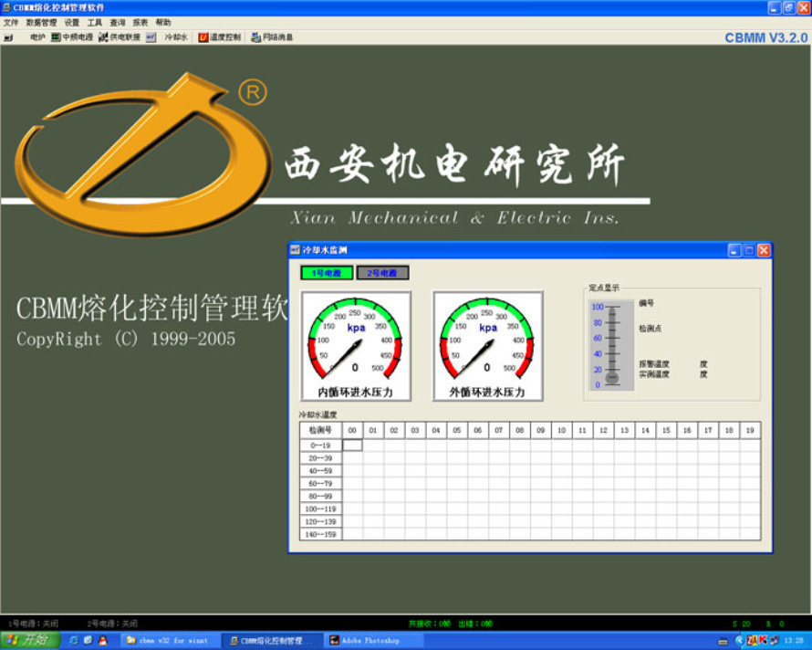Screen dimensions: 812x650
Task: Click the 冷却水监测 window title icon
Action: click(295, 250)
